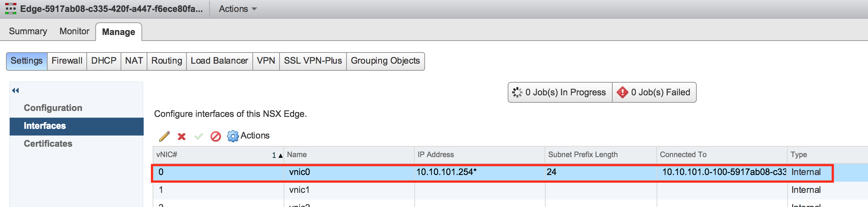Click the failed jobs alert icon
This screenshot has width=868, height=207.
pos(622,92)
